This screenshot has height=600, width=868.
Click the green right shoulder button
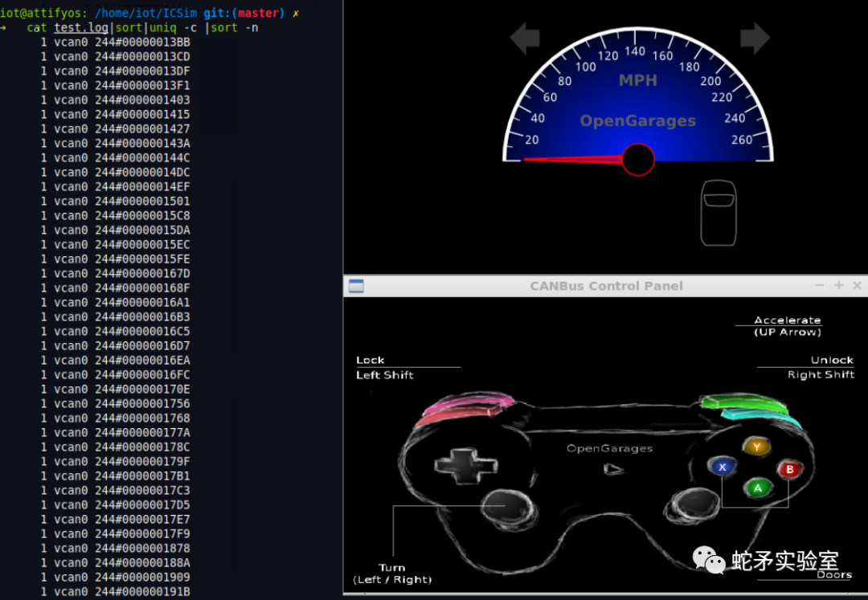click(743, 402)
